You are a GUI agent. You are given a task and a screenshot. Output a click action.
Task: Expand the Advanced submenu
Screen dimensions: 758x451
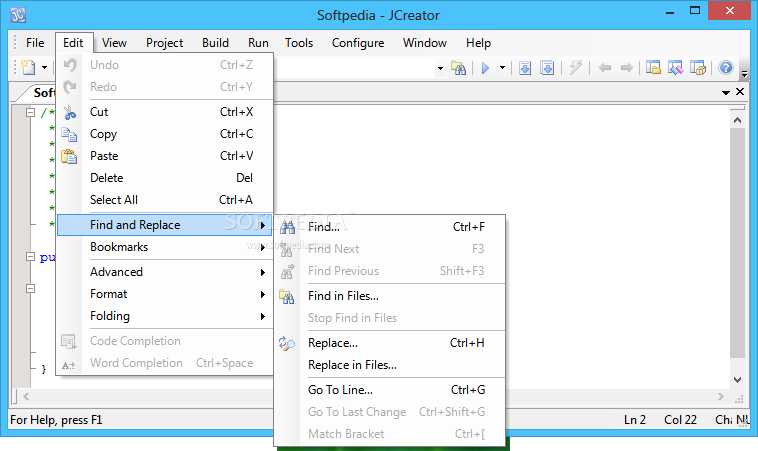click(165, 272)
